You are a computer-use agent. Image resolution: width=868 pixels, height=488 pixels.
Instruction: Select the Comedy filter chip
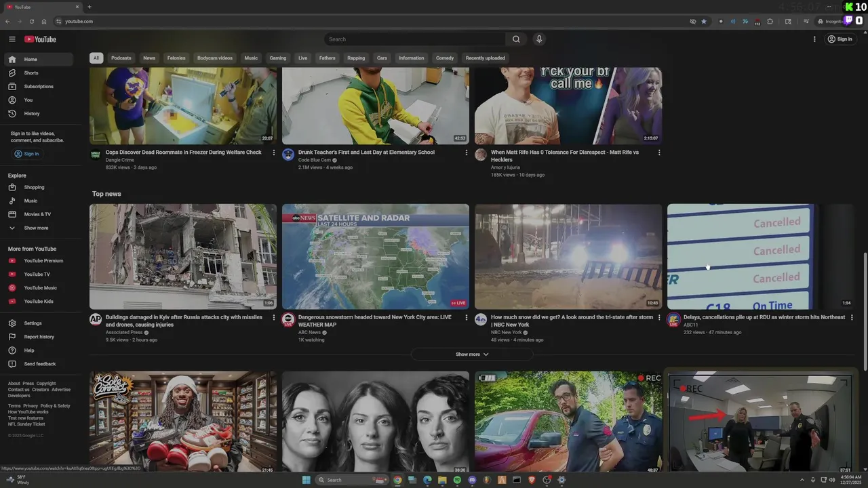[x=445, y=58]
